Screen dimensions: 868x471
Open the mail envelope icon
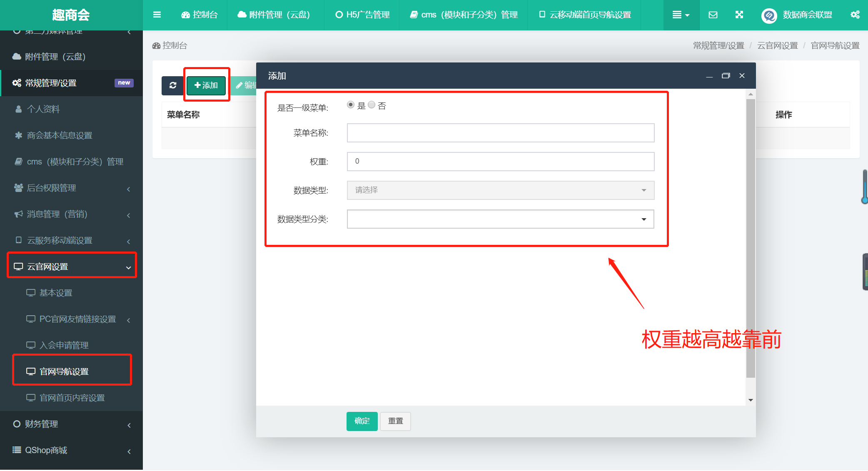[x=713, y=15]
